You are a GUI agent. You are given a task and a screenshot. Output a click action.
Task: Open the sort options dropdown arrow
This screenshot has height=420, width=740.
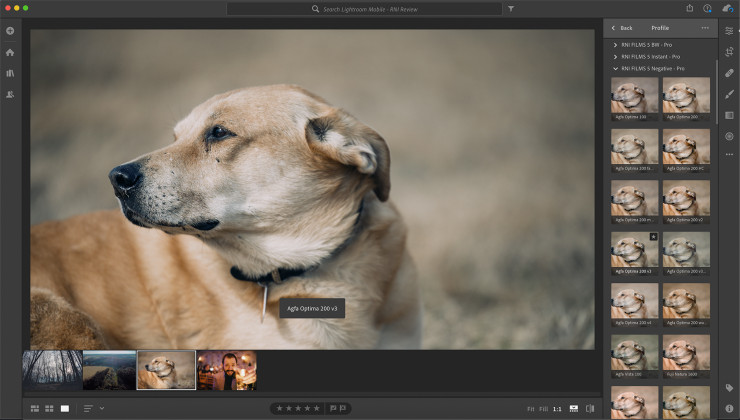pyautogui.click(x=101, y=408)
